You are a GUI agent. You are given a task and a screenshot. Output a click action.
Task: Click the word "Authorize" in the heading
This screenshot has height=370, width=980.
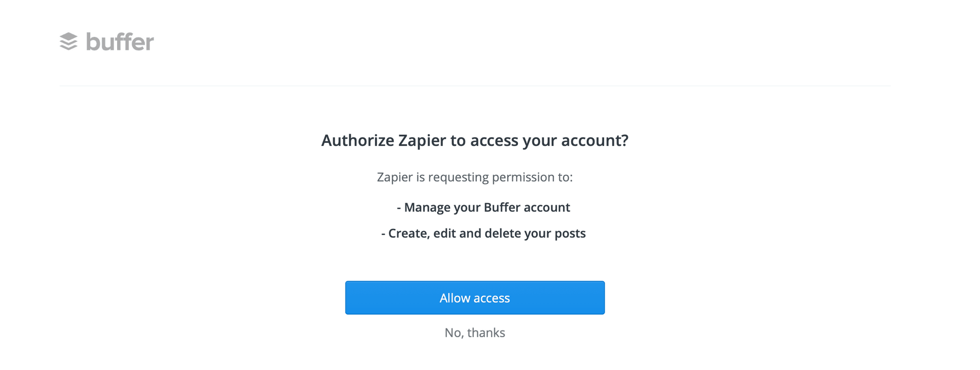pyautogui.click(x=358, y=140)
